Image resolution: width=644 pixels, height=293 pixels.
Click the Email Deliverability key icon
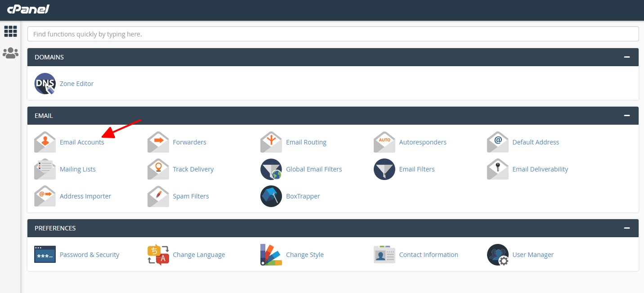pyautogui.click(x=498, y=169)
